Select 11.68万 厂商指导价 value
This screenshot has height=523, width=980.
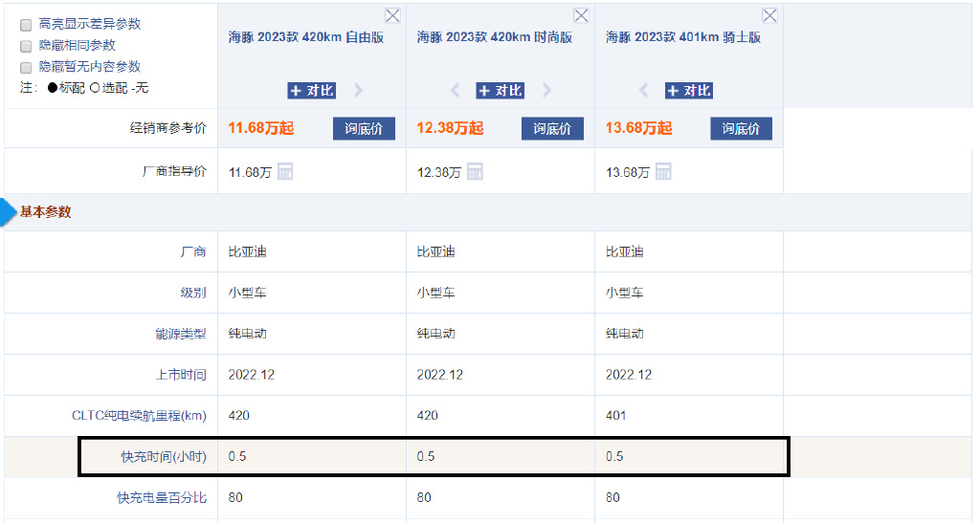[x=250, y=172]
